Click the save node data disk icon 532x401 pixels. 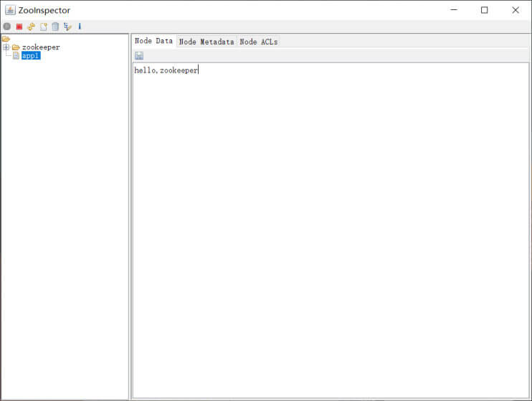(x=139, y=55)
